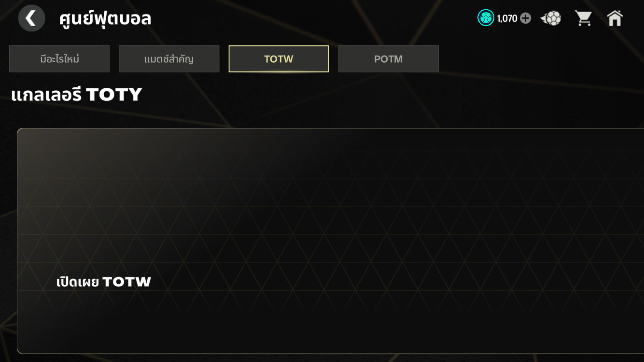
Task: Click the แกลเลอรี TOTY heading
Action: pos(76,95)
